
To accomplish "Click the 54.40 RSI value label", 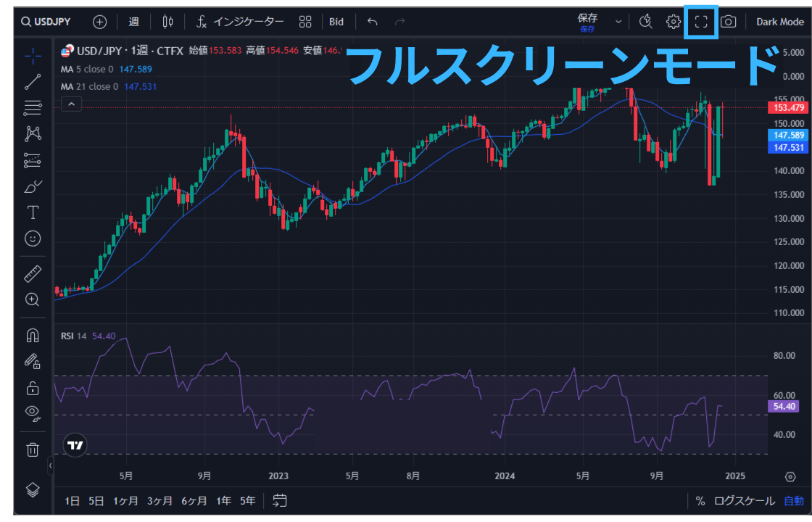I will (784, 407).
